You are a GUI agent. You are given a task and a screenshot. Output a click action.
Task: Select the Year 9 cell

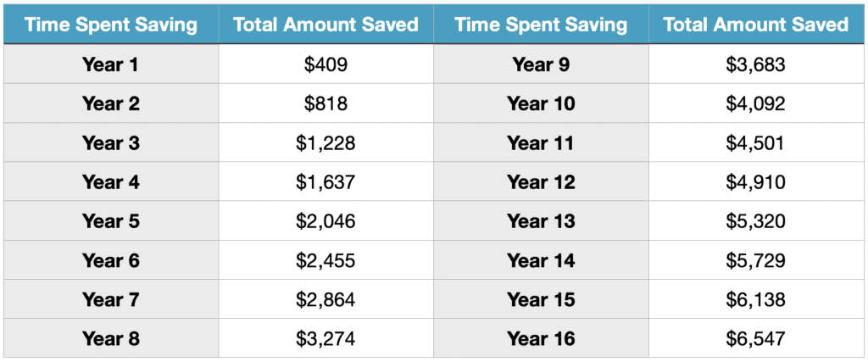pos(541,64)
